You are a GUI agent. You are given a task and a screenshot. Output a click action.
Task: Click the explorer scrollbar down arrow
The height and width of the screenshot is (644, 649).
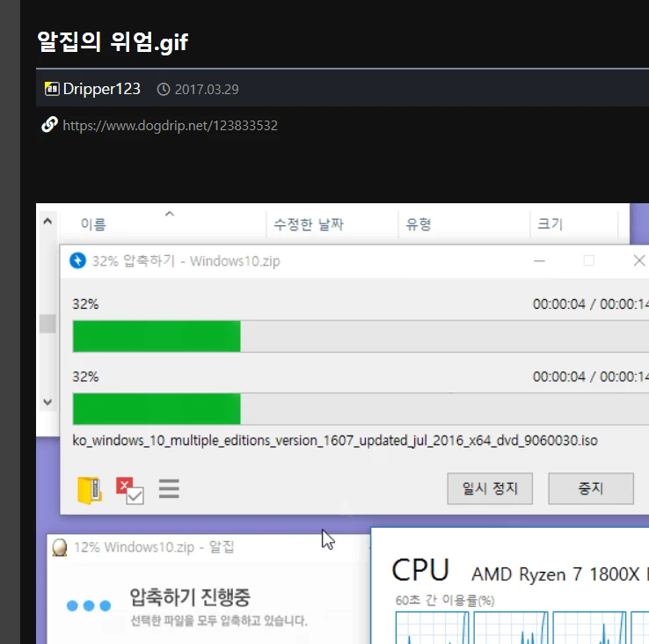point(47,402)
